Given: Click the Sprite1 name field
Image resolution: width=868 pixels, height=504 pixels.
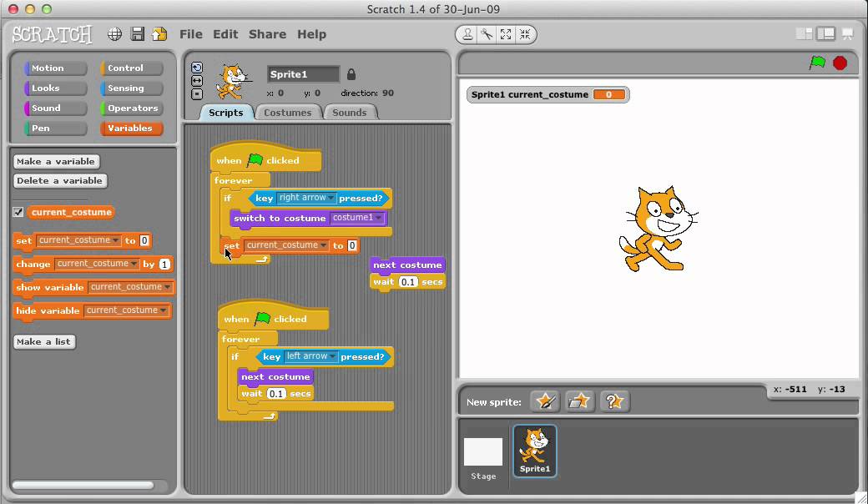Looking at the screenshot, I should coord(303,74).
